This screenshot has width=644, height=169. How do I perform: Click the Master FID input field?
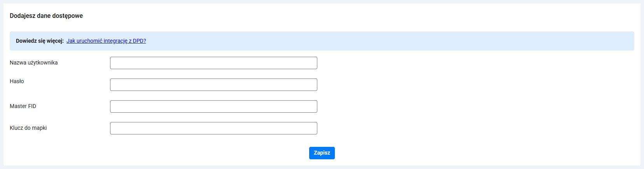[x=213, y=106]
